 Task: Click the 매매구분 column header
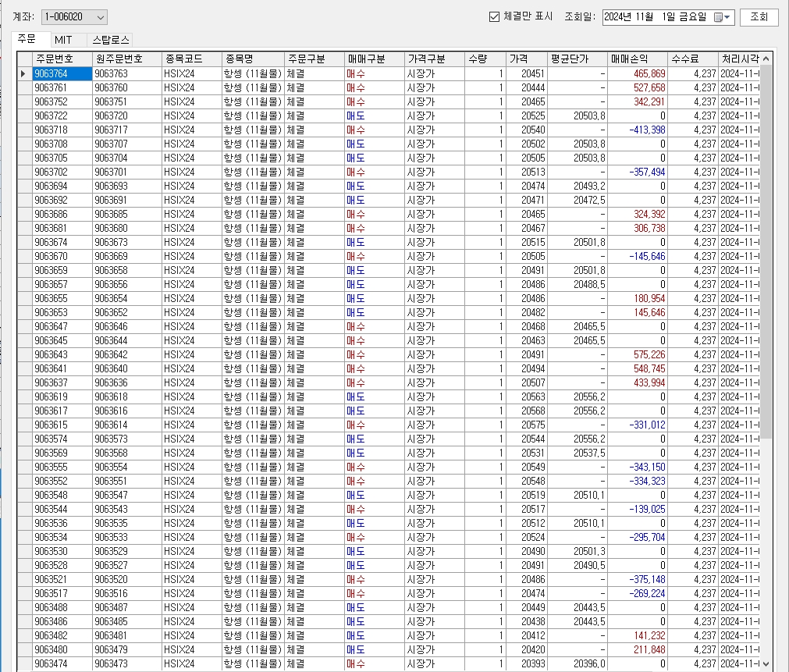374,59
